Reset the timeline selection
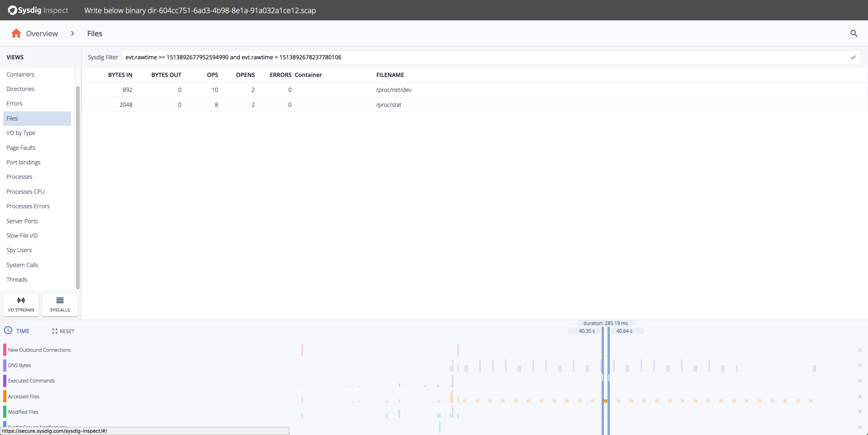Image resolution: width=868 pixels, height=435 pixels. [x=63, y=331]
